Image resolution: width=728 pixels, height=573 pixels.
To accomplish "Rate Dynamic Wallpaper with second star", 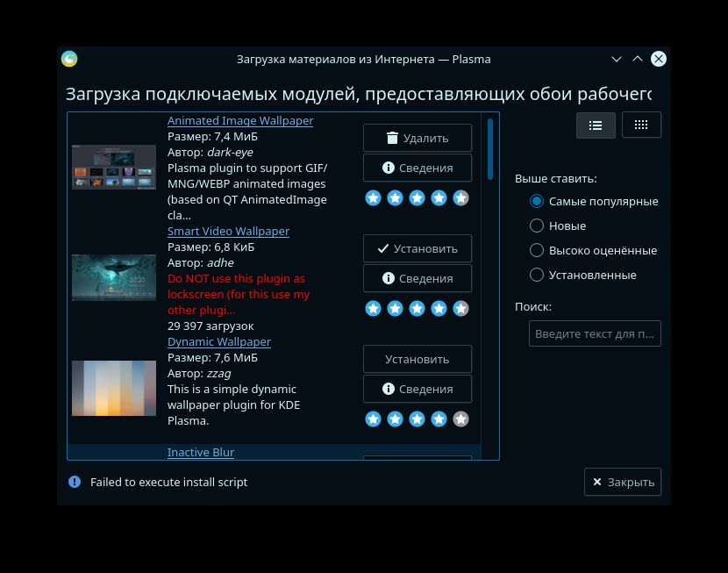I will pos(395,419).
